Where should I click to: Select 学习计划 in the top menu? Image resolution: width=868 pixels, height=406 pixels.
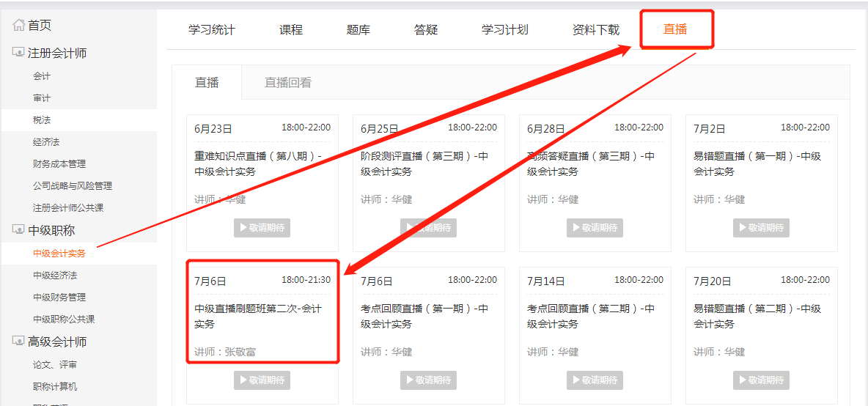click(504, 30)
